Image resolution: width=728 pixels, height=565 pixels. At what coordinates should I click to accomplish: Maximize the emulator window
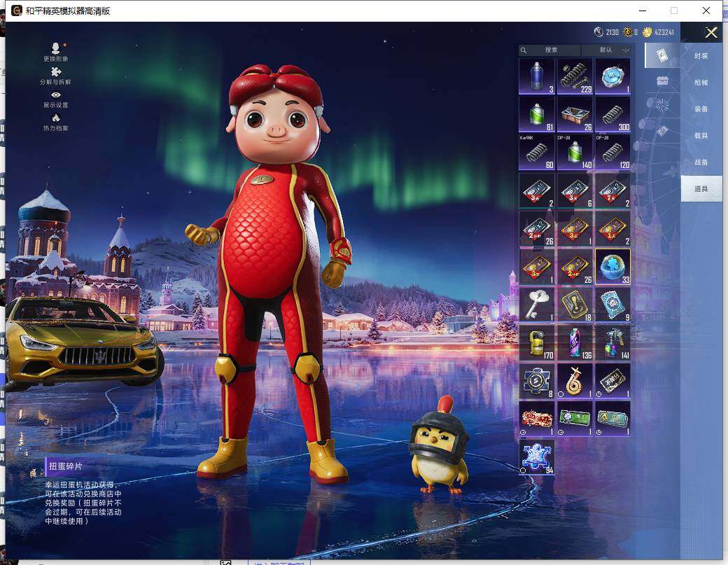[x=673, y=11]
